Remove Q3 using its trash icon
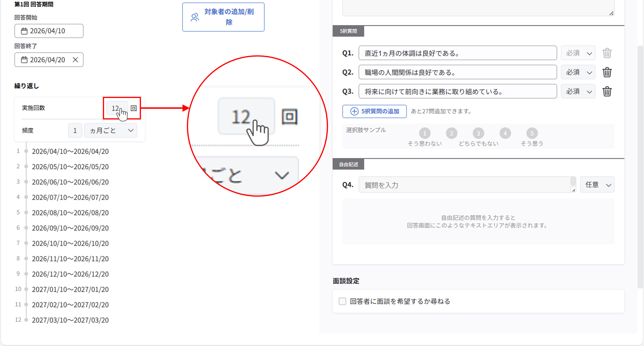This screenshot has height=346, width=644. click(607, 92)
